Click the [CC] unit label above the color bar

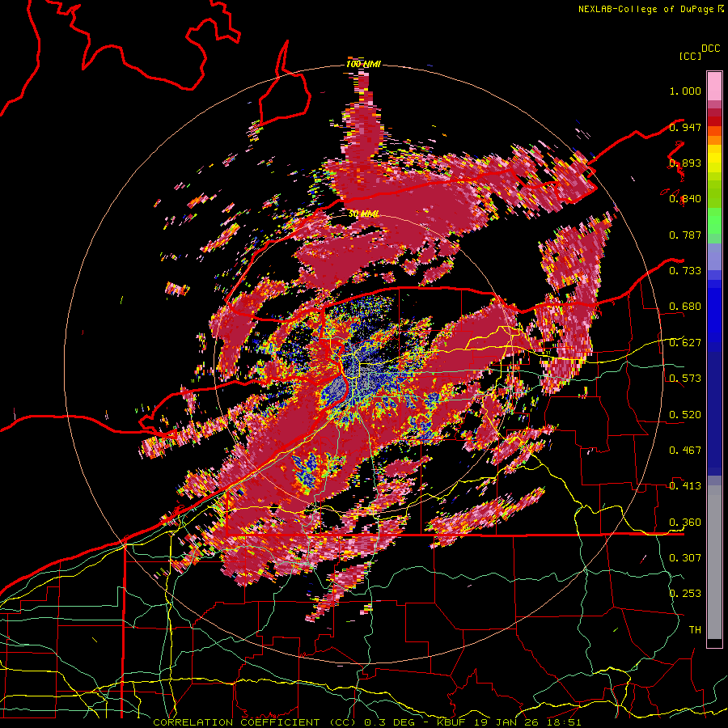tap(690, 56)
